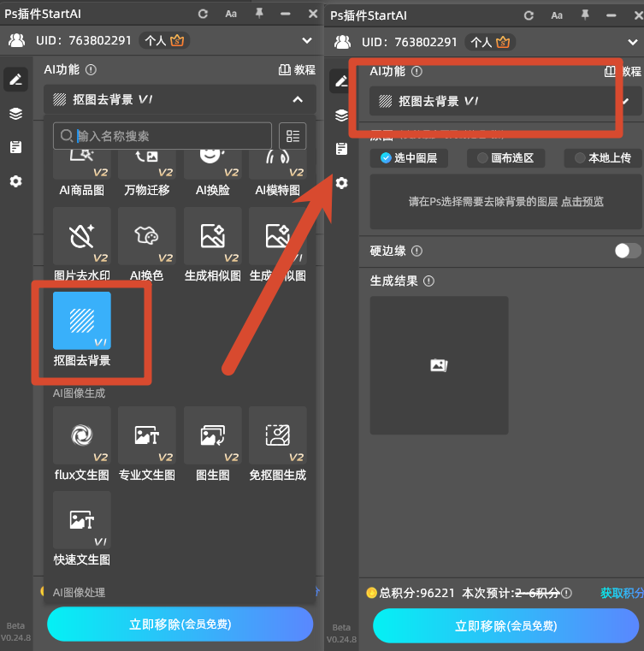The width and height of the screenshot is (644, 651).
Task: Select flux文生图 function
Action: (x=82, y=444)
